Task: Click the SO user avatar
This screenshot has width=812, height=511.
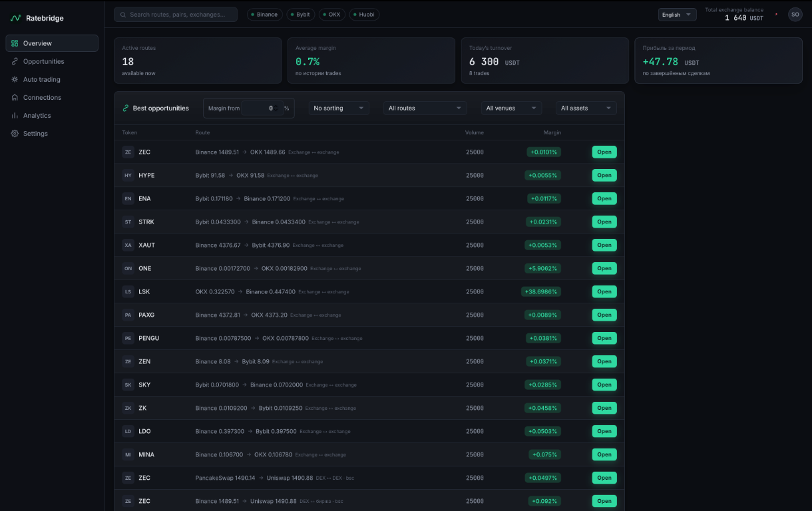Action: coord(795,14)
